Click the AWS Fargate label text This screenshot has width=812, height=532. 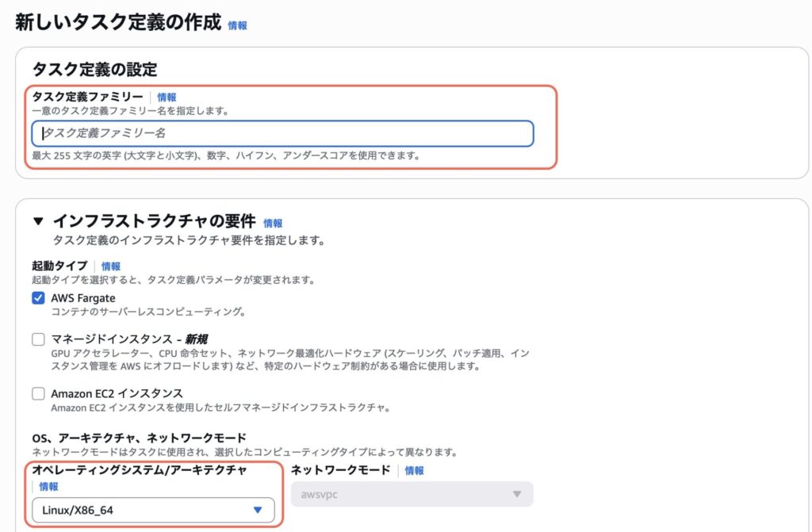[83, 298]
